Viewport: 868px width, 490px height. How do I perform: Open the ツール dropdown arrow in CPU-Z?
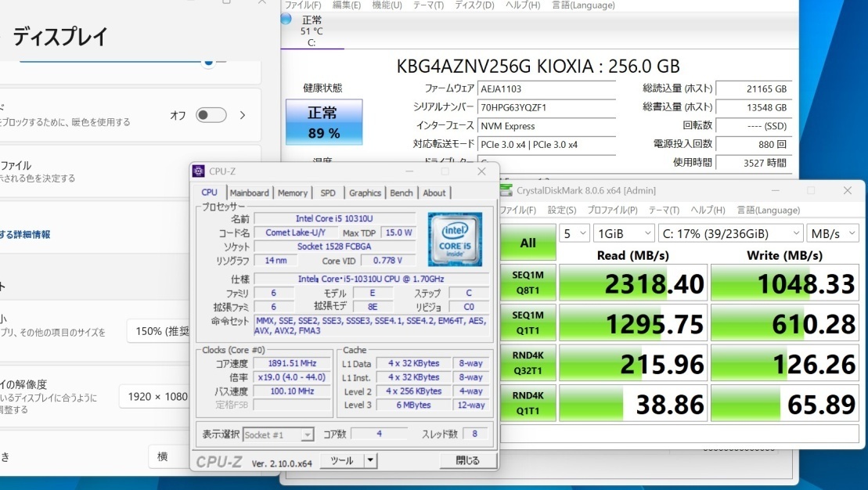pyautogui.click(x=371, y=460)
